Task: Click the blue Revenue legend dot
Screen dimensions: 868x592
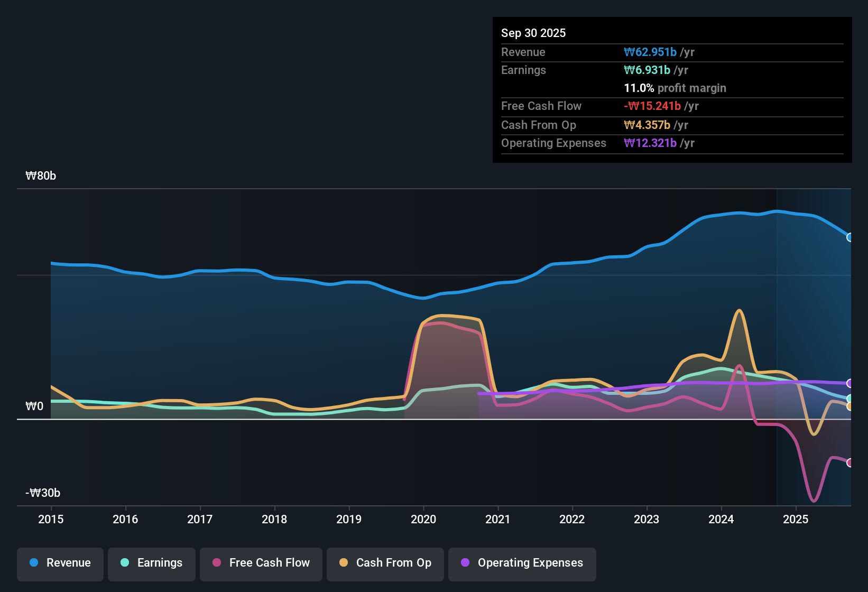Action: [x=34, y=562]
